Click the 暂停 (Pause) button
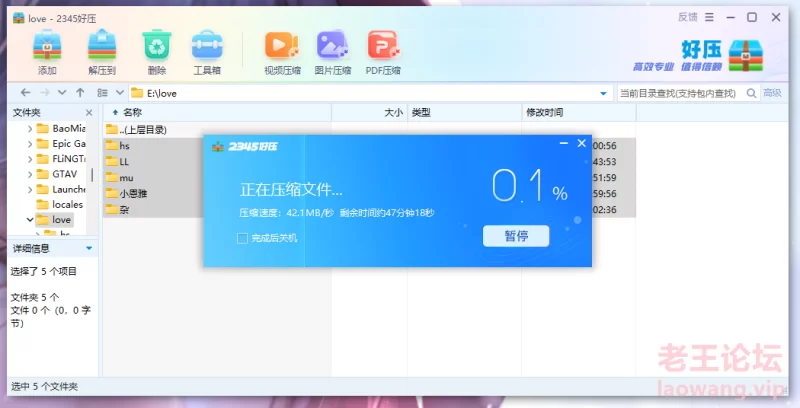Image resolution: width=800 pixels, height=408 pixels. (516, 236)
